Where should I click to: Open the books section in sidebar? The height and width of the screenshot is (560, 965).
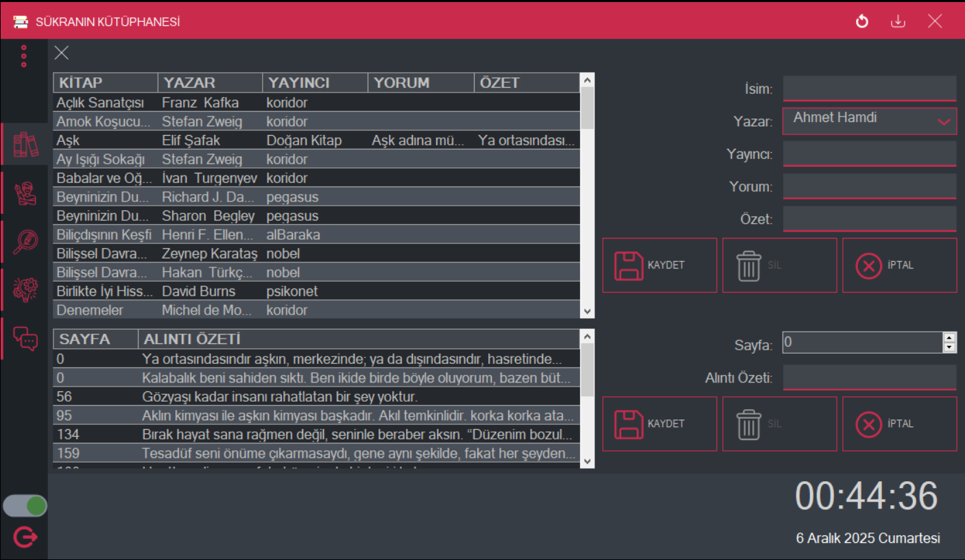pyautogui.click(x=25, y=145)
